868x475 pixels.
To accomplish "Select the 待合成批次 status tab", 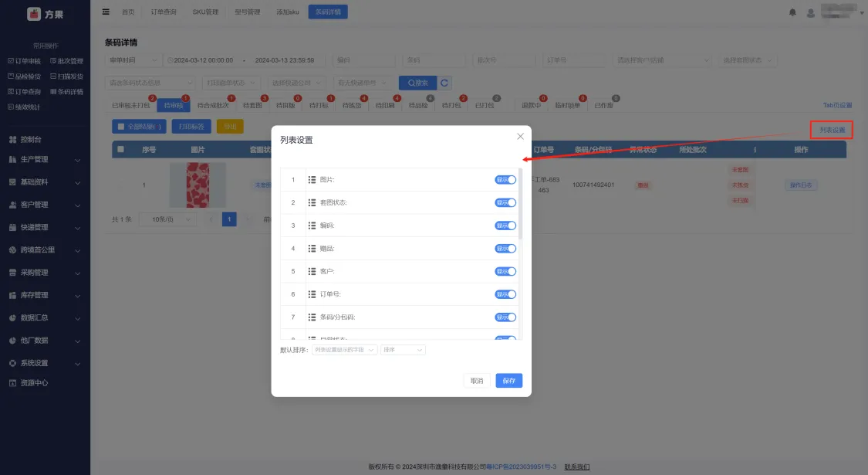I will 213,105.
